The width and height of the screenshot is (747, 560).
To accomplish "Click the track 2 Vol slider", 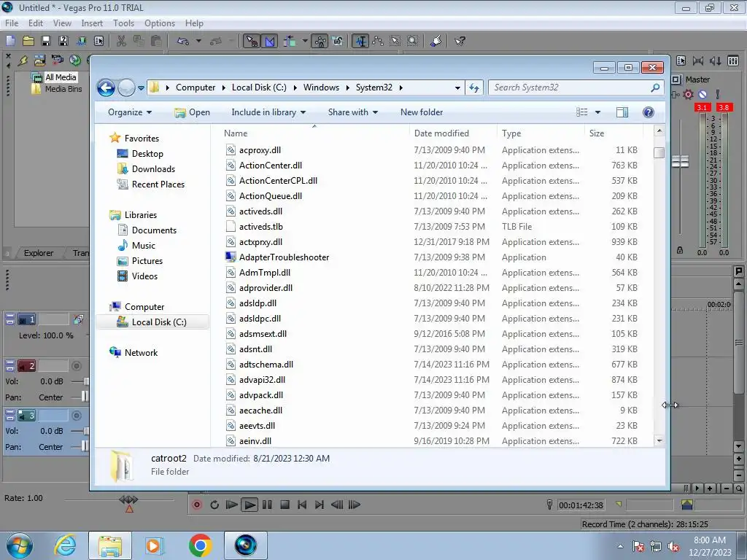I will 86,381.
